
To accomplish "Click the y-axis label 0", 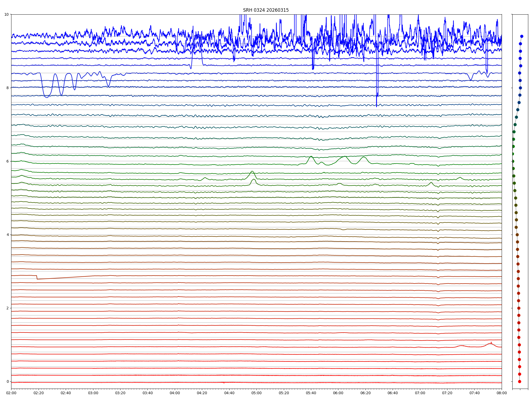I will coord(7,381).
